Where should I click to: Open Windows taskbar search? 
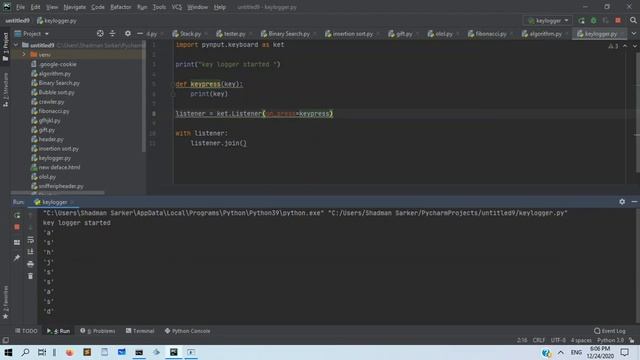point(25,352)
